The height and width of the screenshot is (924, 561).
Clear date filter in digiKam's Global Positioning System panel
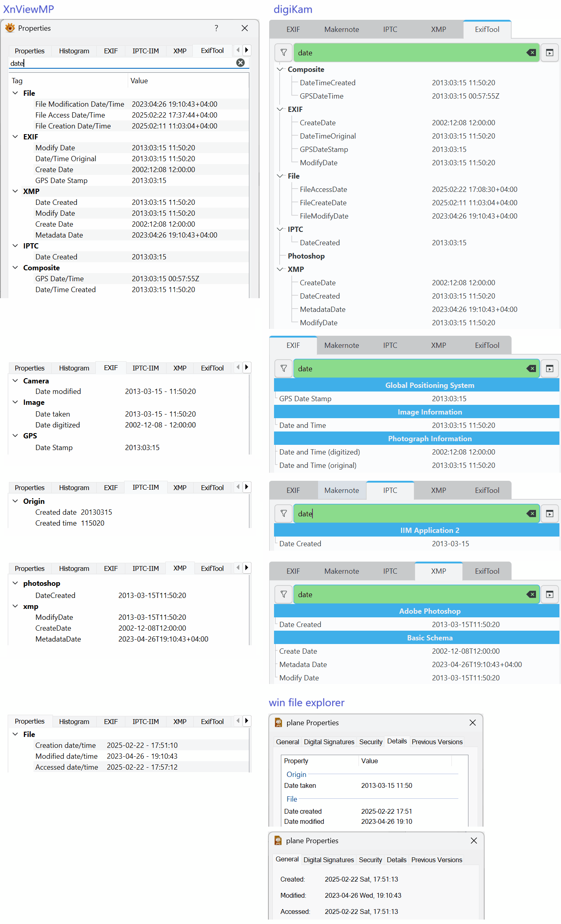click(x=531, y=368)
